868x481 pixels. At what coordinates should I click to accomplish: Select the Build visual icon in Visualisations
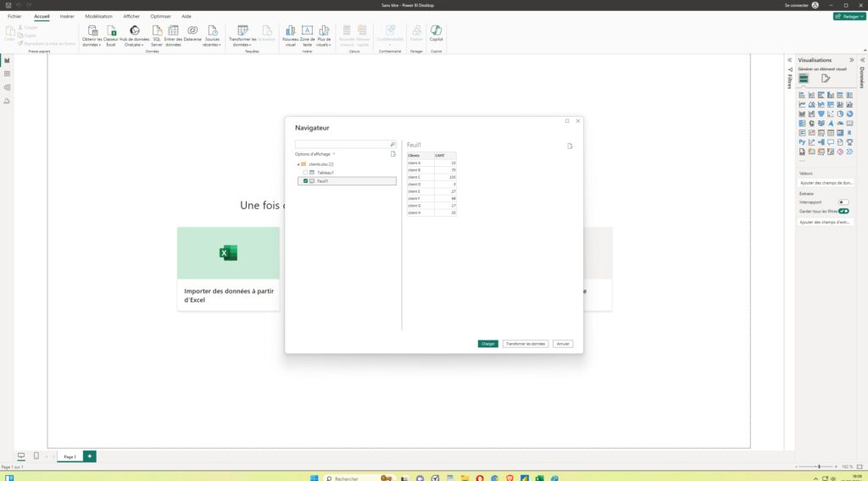coord(804,79)
